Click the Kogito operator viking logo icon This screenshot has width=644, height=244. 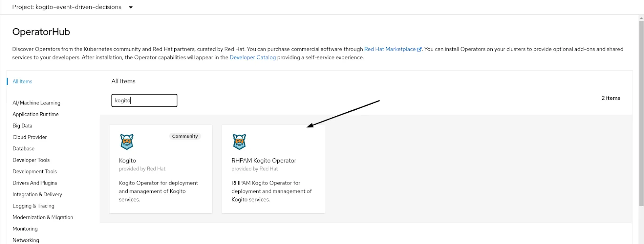(127, 141)
